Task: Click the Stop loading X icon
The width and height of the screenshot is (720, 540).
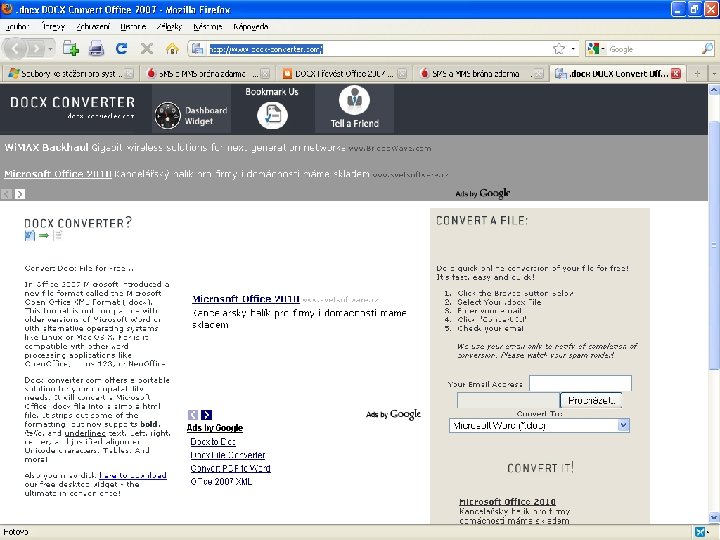Action: [x=146, y=48]
